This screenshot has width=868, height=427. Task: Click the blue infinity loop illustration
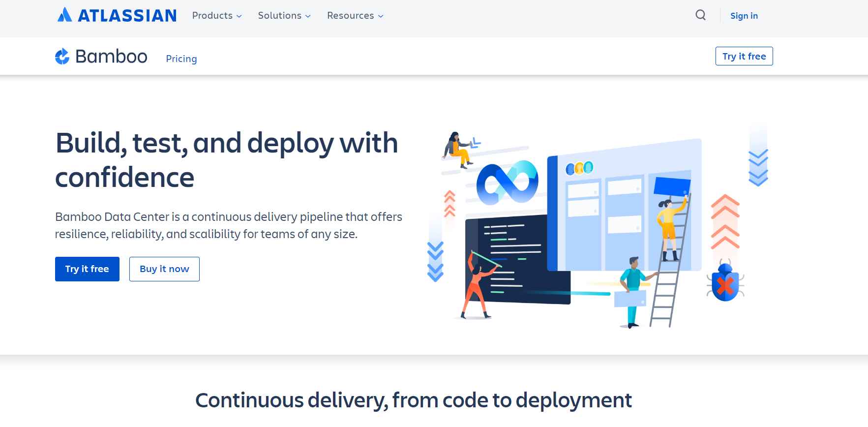[507, 183]
